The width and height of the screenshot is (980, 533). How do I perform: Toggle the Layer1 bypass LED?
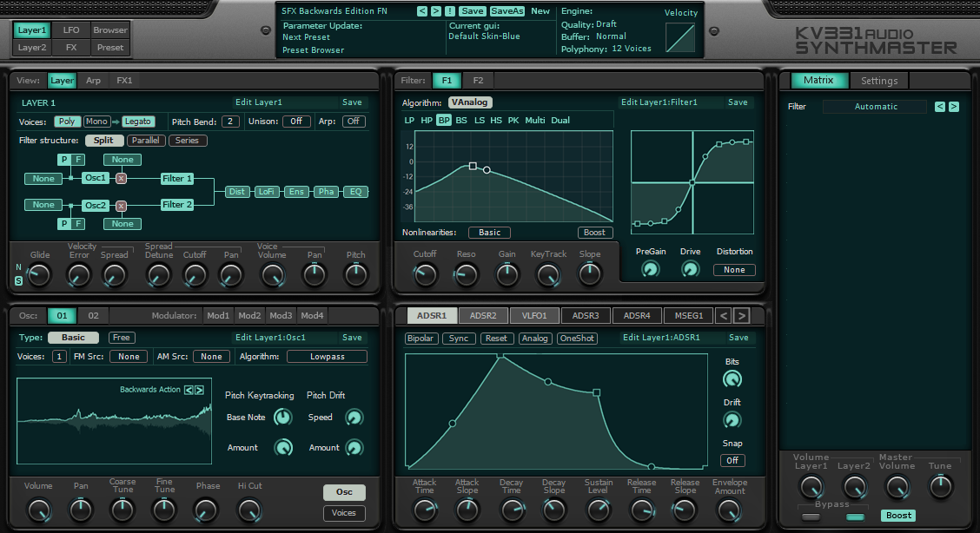point(811,517)
